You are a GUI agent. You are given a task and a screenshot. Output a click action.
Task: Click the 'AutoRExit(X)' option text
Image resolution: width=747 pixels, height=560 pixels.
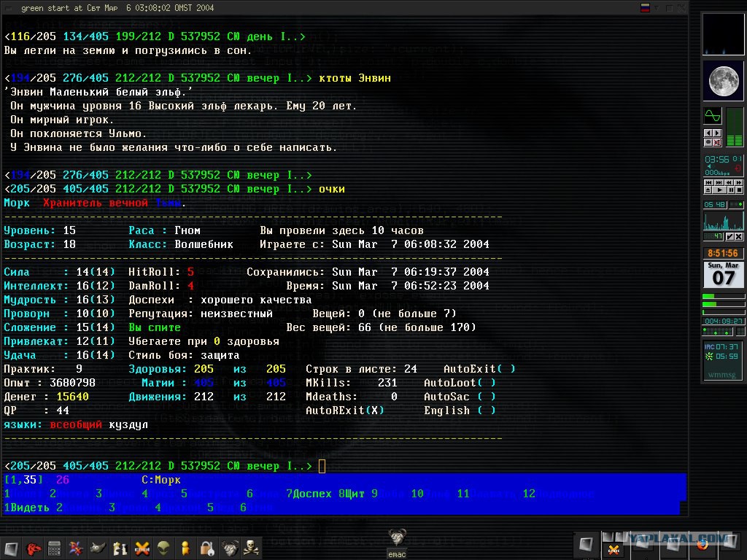[344, 411]
